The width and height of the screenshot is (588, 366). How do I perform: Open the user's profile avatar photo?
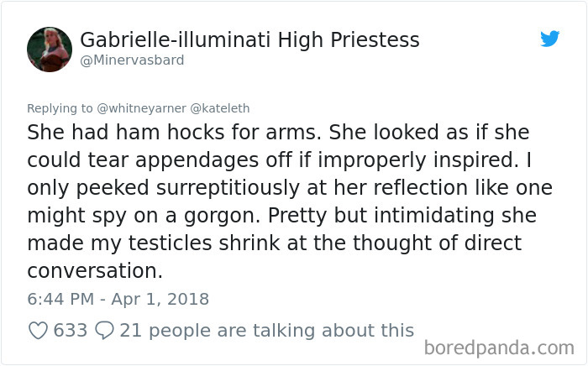click(x=50, y=50)
